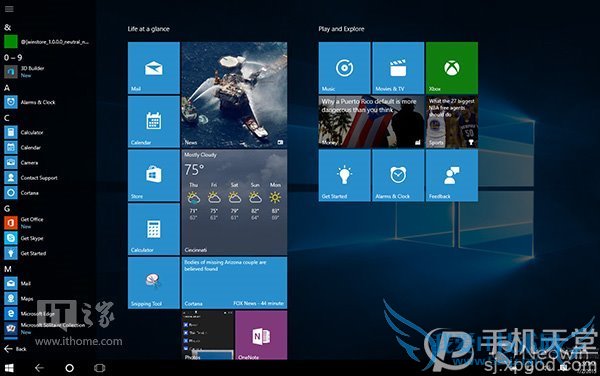The image size is (600, 376).
Task: Open the Money tile about Puerto Rico
Action: 371,122
